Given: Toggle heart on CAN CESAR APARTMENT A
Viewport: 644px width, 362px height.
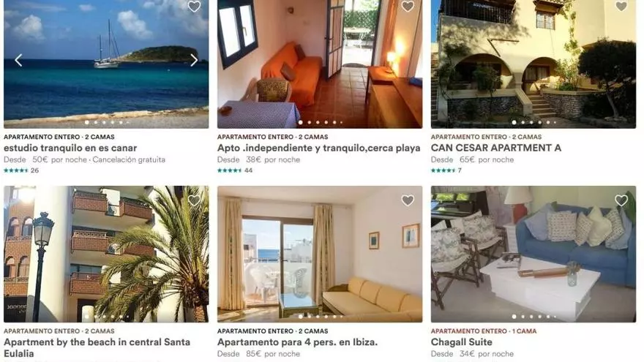Looking at the screenshot, I should 621,6.
